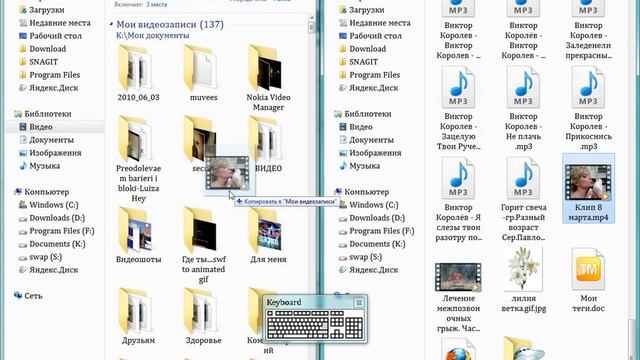
Task: Open Download favorite in right window sidebar
Action: [362, 49]
